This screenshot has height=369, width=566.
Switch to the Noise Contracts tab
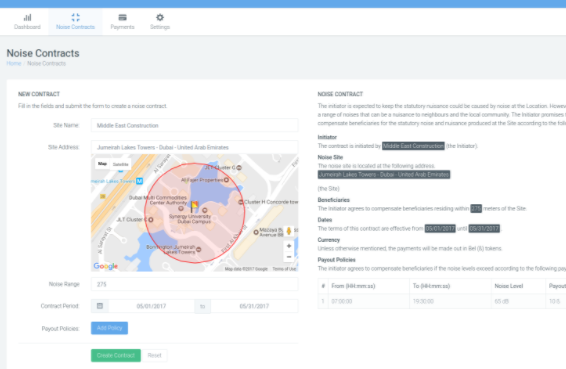75,22
